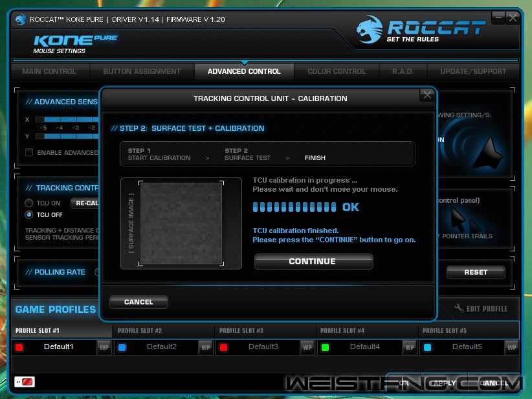The height and width of the screenshot is (399, 532).
Task: Click the WP icon for Default3
Action: click(307, 347)
